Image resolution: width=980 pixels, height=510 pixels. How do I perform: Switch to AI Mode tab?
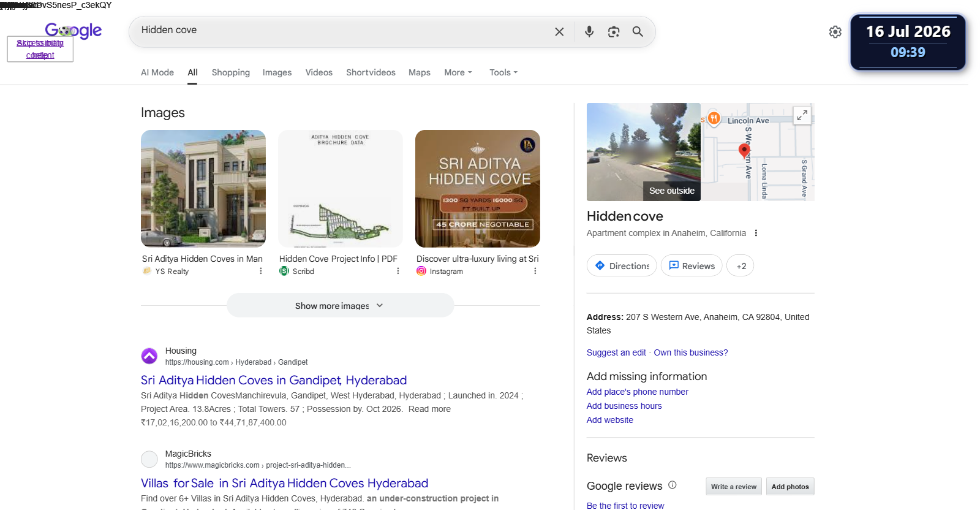pyautogui.click(x=157, y=72)
